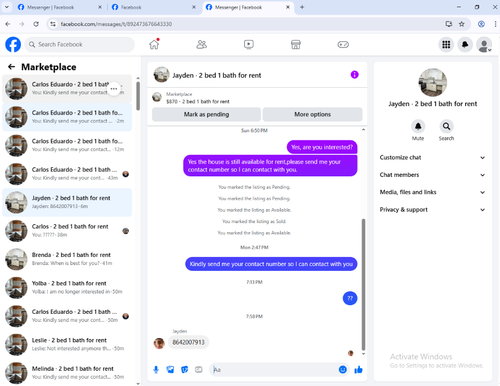
Task: Open the install app icon in address bar
Action: 449,24
